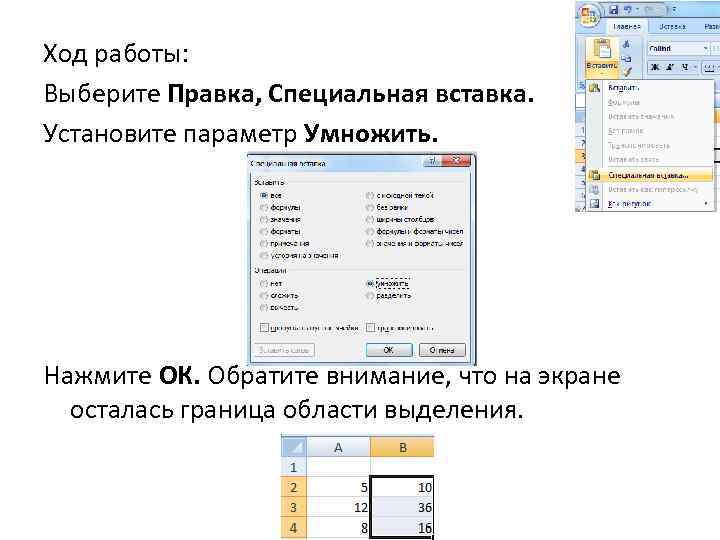Toggle underline with the Ч button

(685, 67)
